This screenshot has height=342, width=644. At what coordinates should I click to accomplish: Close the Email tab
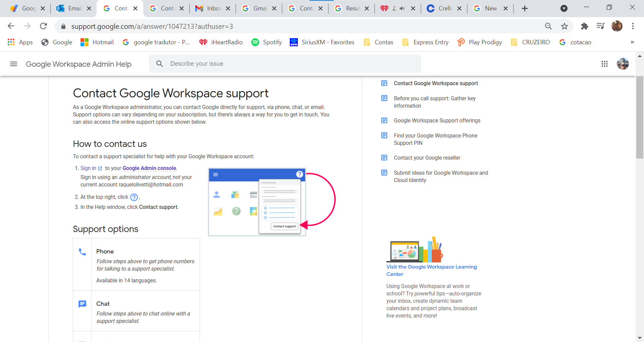(89, 8)
